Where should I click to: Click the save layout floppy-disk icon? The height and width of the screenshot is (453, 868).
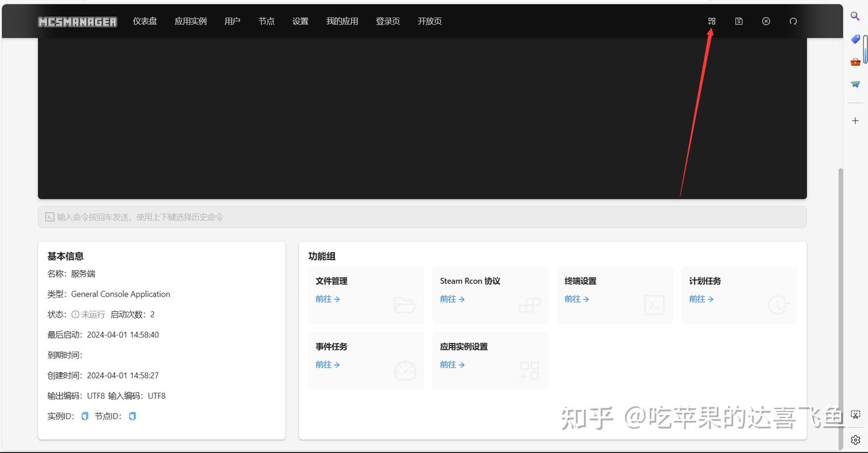click(x=739, y=21)
